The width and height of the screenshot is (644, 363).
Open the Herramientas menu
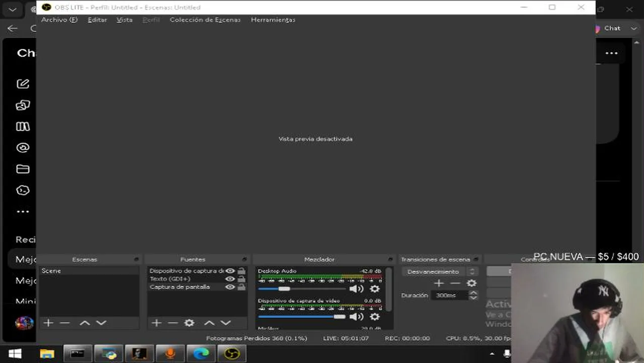[x=273, y=20]
